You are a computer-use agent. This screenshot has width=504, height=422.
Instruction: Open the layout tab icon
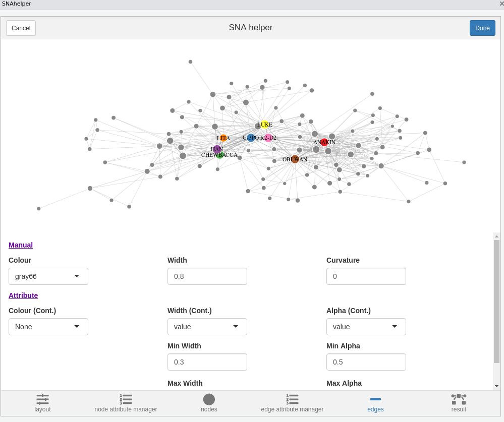(42, 399)
